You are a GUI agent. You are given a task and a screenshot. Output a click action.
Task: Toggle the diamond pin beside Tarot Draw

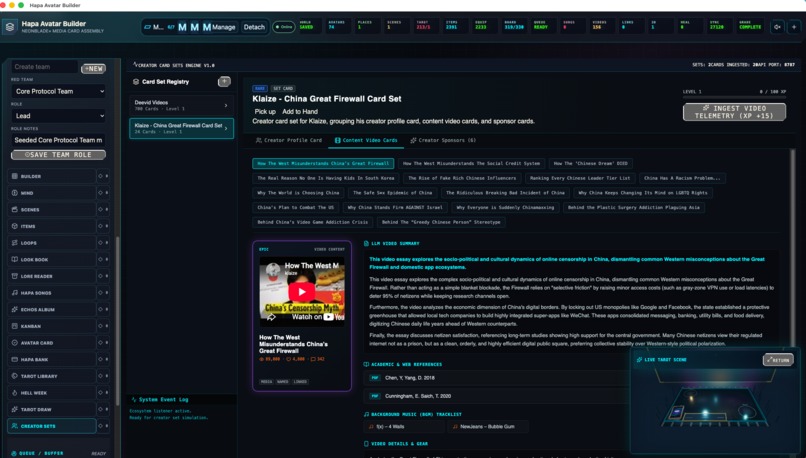coord(100,409)
